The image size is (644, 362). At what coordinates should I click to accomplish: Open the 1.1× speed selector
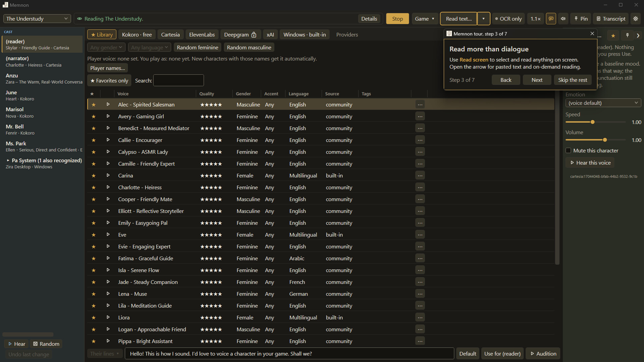click(x=535, y=19)
